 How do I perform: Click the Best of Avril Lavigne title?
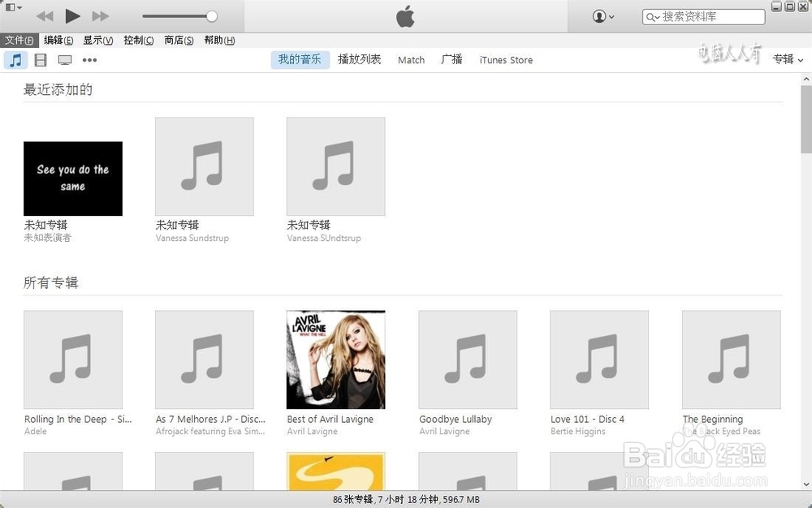point(330,419)
